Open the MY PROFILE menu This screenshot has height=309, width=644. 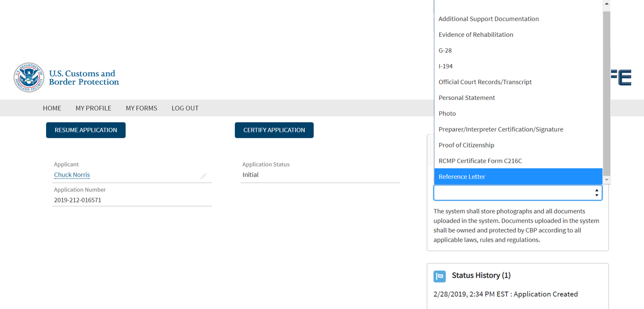click(x=93, y=108)
